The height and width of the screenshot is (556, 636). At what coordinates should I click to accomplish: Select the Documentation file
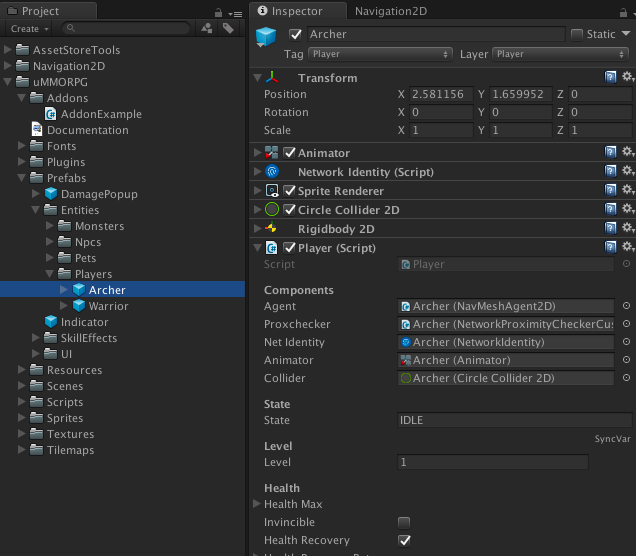[80, 130]
